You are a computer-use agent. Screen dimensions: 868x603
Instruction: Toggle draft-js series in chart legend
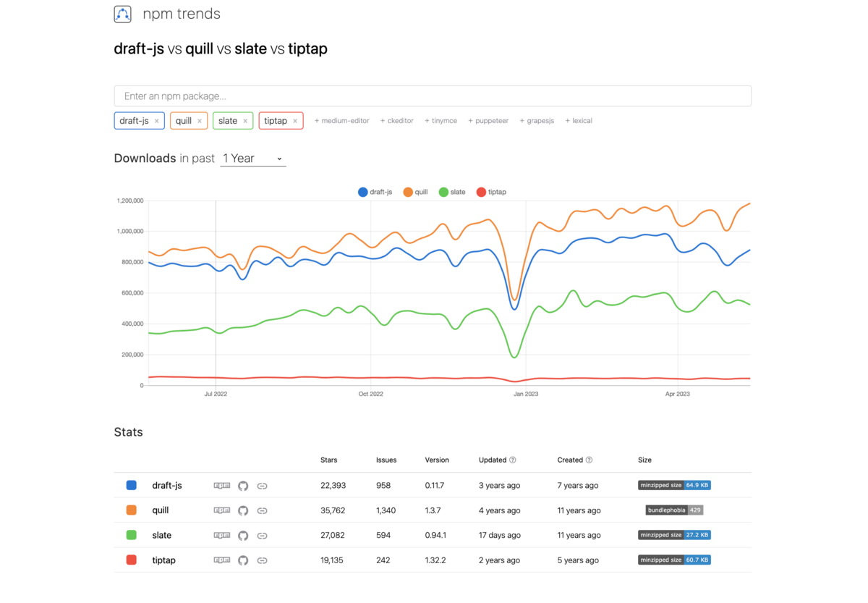point(375,192)
